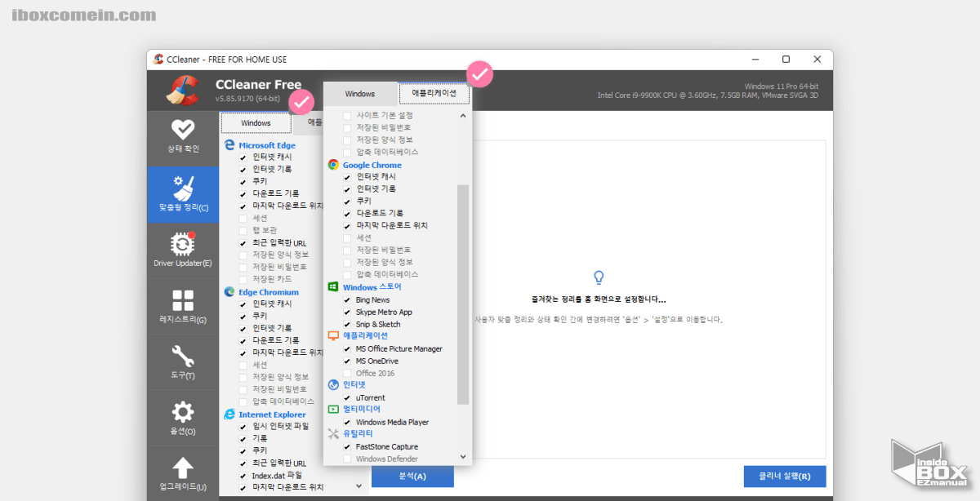The image size is (980, 501).
Task: Click the 분석(A) analyze button
Action: [412, 476]
